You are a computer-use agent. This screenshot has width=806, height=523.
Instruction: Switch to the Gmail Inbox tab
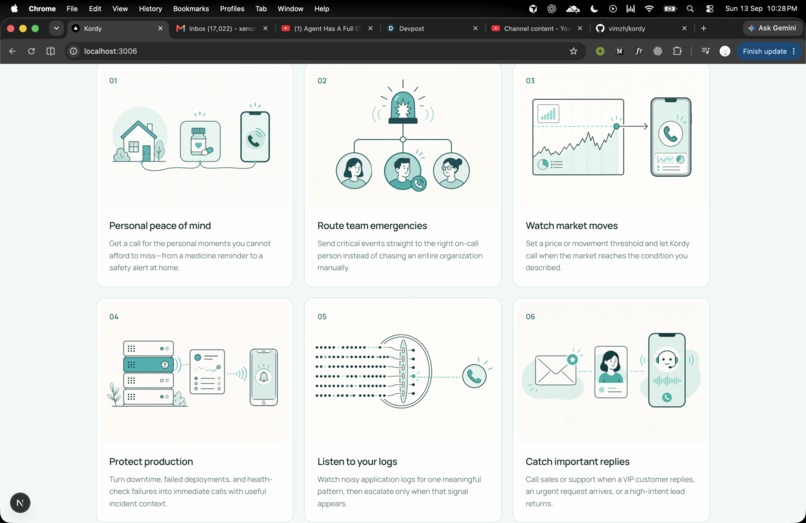click(x=222, y=28)
